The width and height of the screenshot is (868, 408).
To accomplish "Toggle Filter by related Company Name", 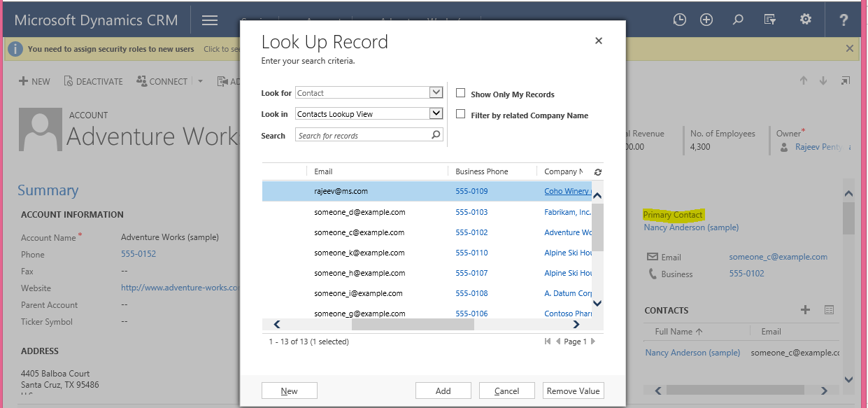I will 461,114.
